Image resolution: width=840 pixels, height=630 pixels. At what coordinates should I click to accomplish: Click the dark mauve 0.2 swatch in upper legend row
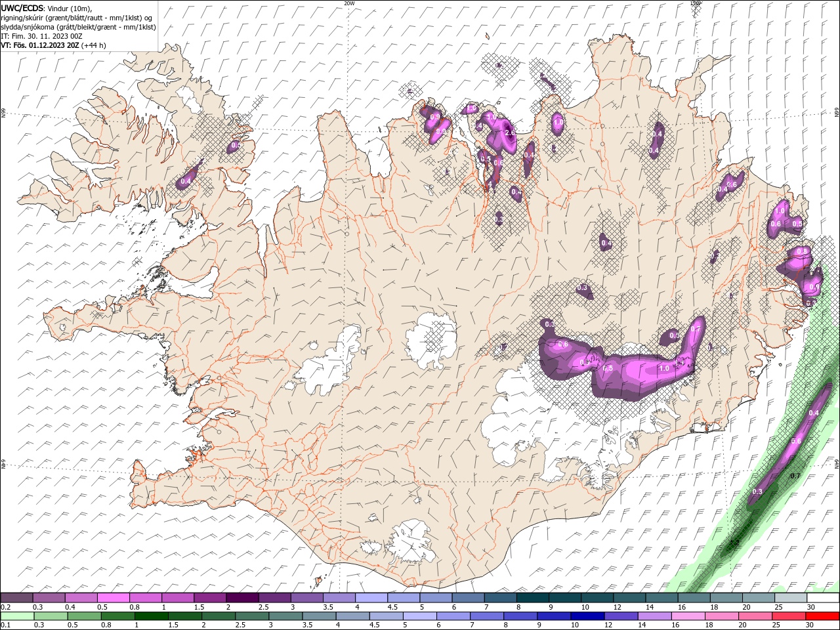(17, 598)
